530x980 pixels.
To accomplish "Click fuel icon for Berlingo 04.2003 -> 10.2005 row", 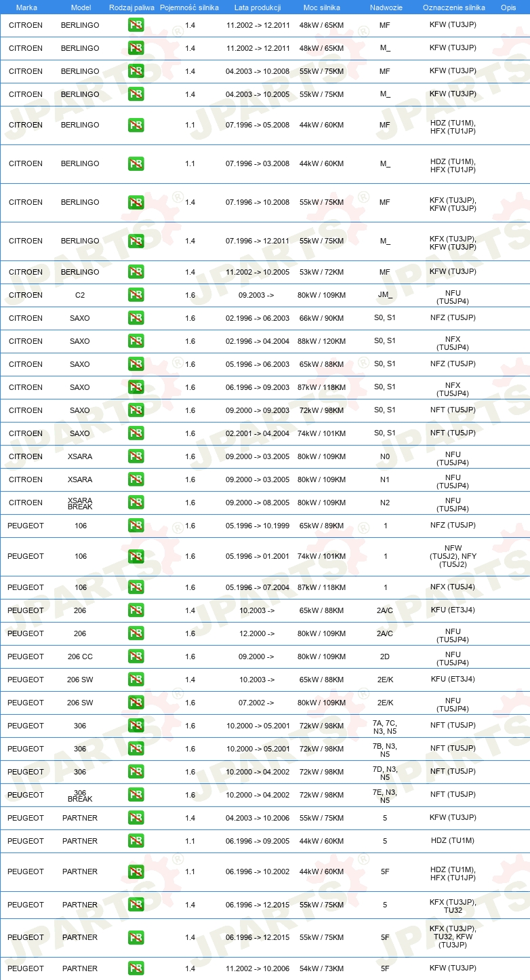I will [x=136, y=94].
